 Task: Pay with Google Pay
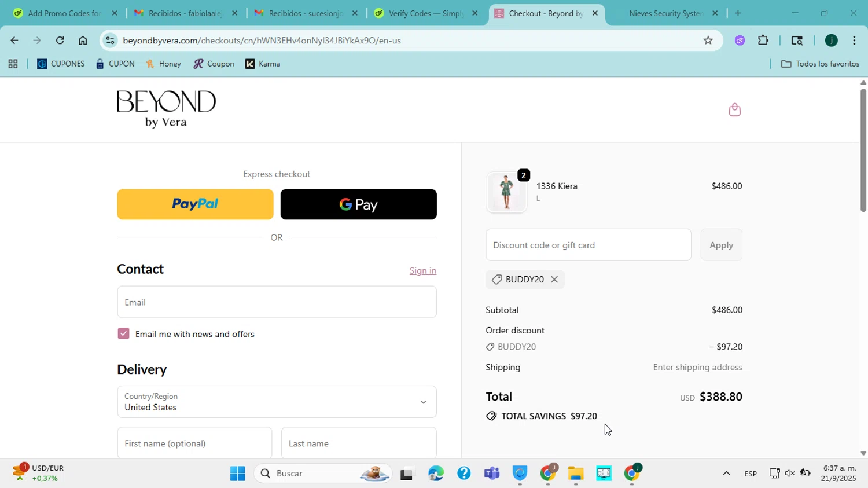pos(358,204)
